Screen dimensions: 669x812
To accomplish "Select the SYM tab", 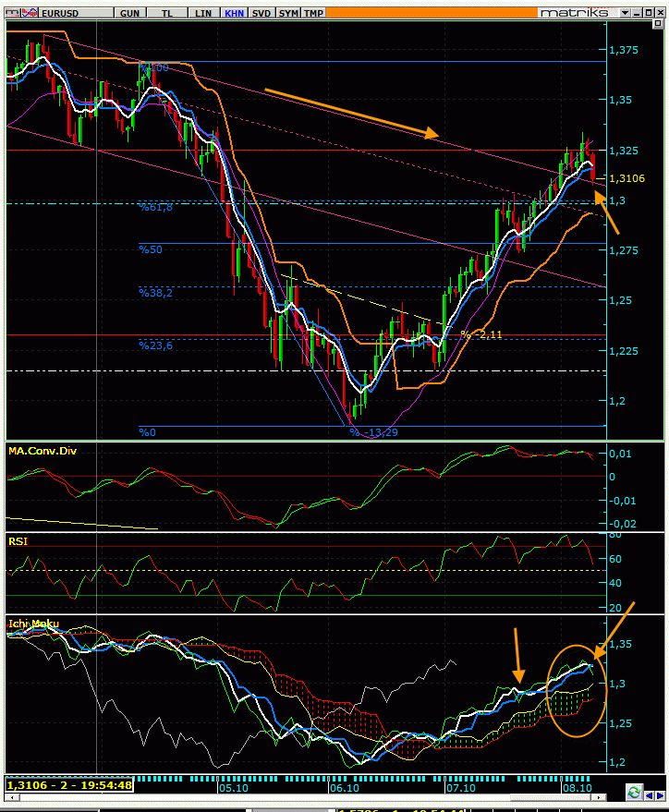I will 289,14.
